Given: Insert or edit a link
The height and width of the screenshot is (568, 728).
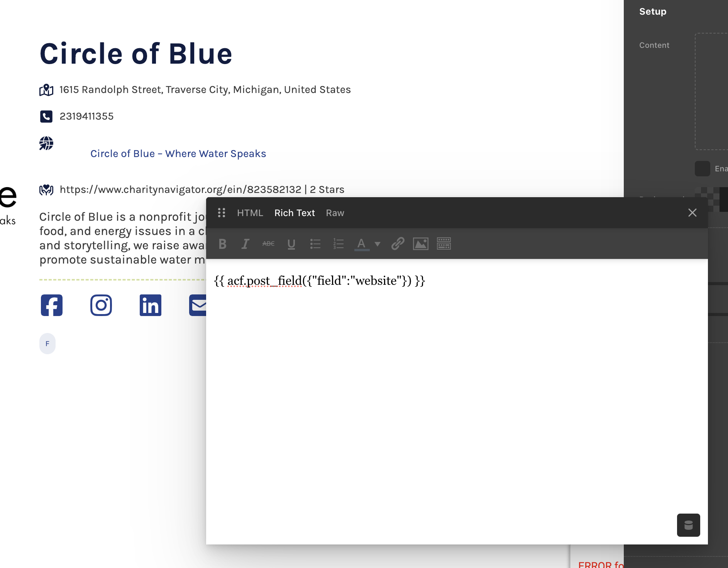Looking at the screenshot, I should pyautogui.click(x=398, y=244).
